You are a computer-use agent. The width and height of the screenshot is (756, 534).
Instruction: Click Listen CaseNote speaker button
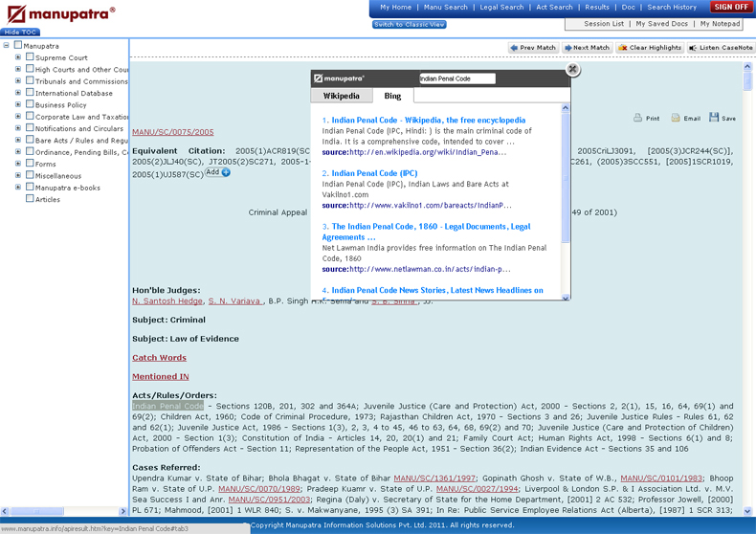pyautogui.click(x=721, y=48)
